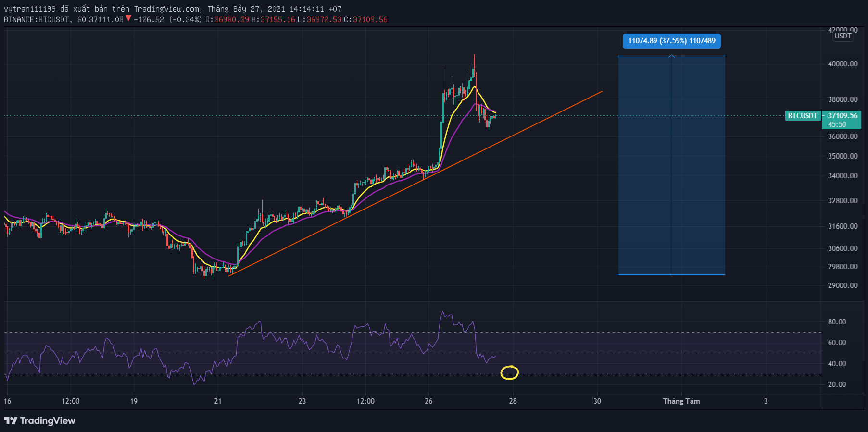Screen dimensions: 868x432
Task: Click the RSI 40.00 axis label
Action: [x=837, y=364]
